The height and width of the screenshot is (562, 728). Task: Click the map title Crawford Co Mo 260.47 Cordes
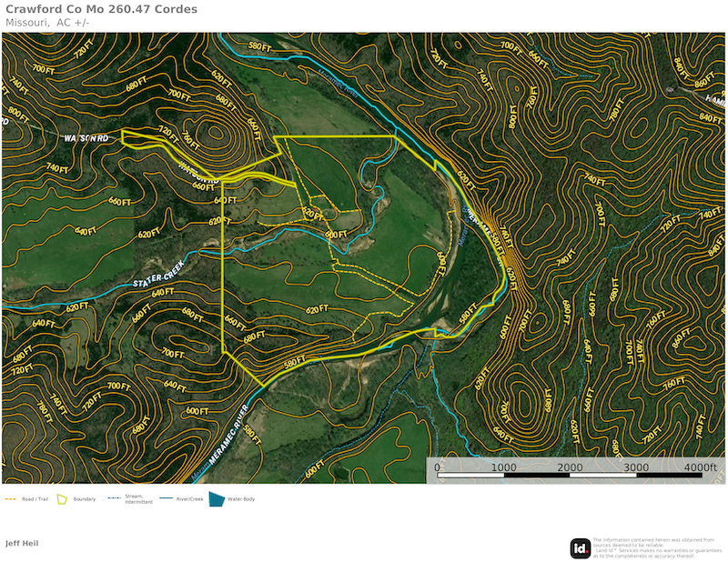tap(101, 9)
